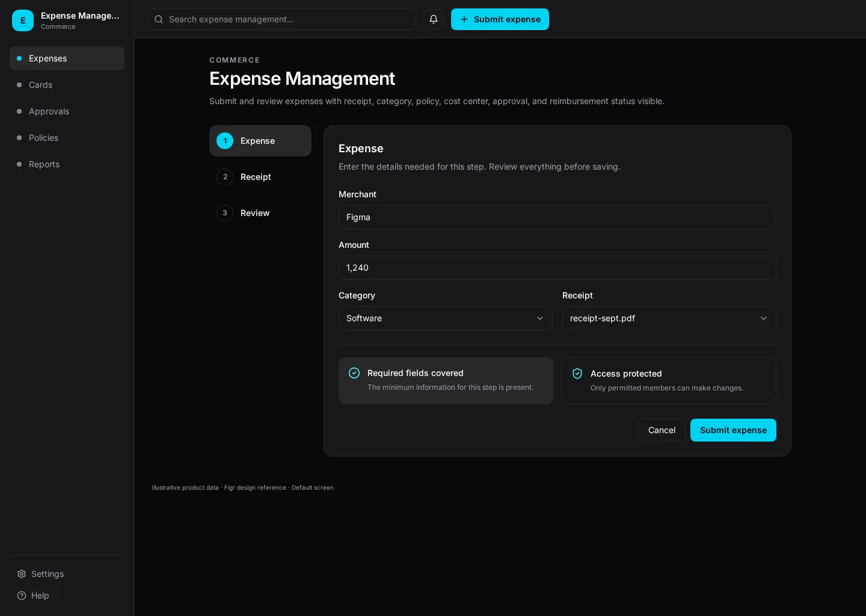Open the Receipt file dropdown
The image size is (866, 616).
(x=669, y=318)
